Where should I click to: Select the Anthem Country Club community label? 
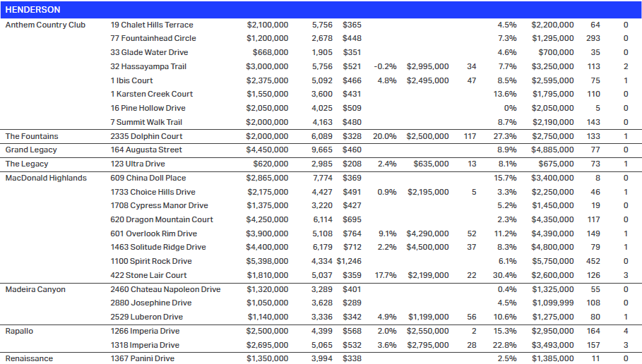[45, 25]
